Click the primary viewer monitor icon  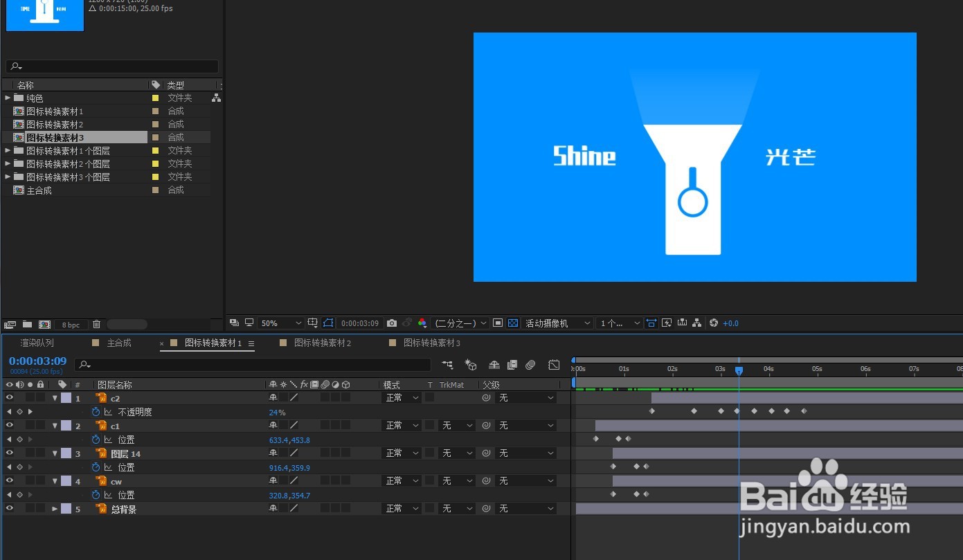coord(249,323)
